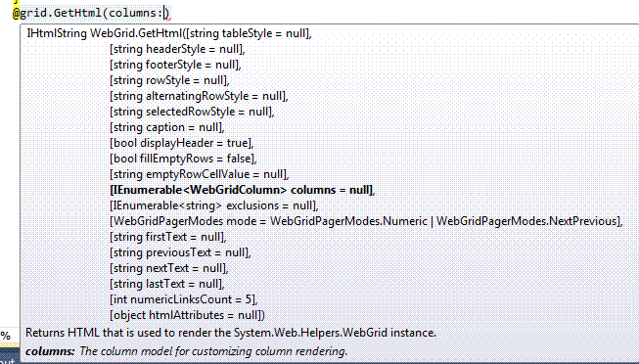Place cursor after 'columns:' in code
Screen dimensions: 639x364
click(x=165, y=13)
